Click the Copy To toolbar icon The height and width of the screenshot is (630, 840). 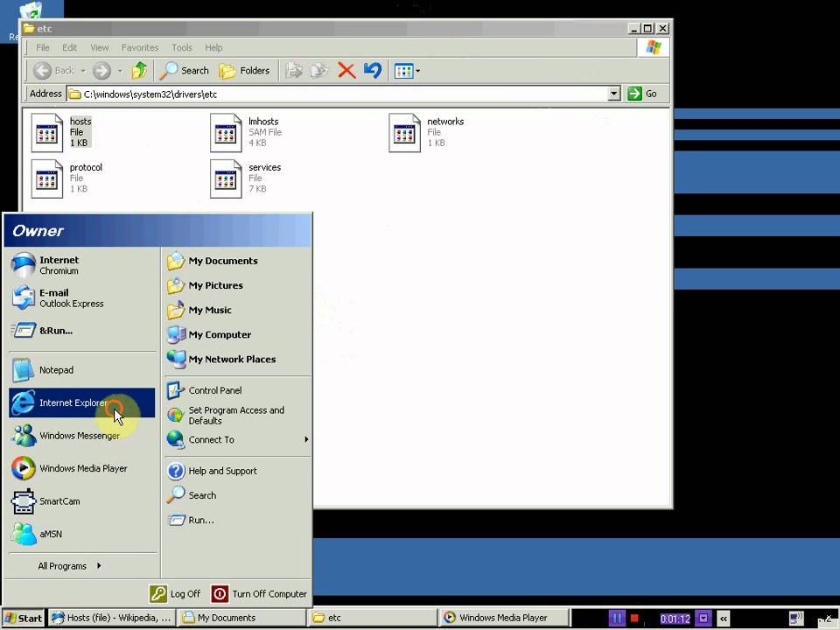pyautogui.click(x=319, y=71)
